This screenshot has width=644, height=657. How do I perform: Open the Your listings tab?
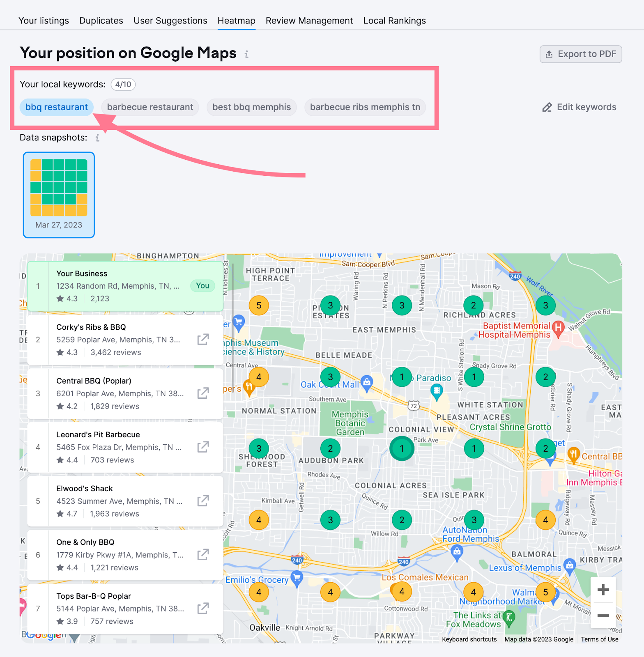click(44, 21)
